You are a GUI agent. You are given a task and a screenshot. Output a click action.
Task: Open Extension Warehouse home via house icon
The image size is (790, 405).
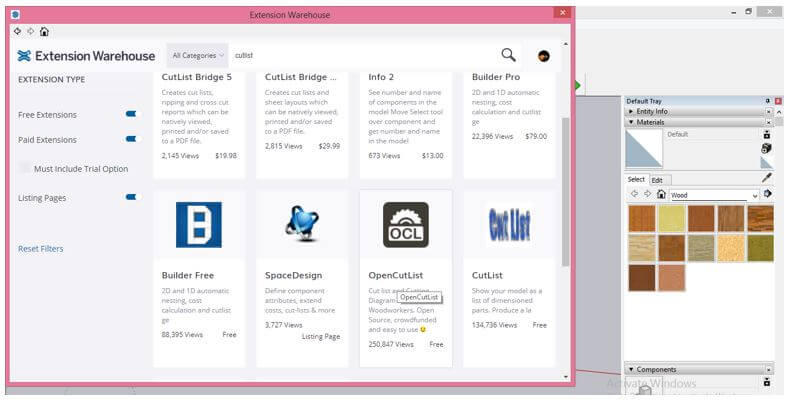[44, 31]
